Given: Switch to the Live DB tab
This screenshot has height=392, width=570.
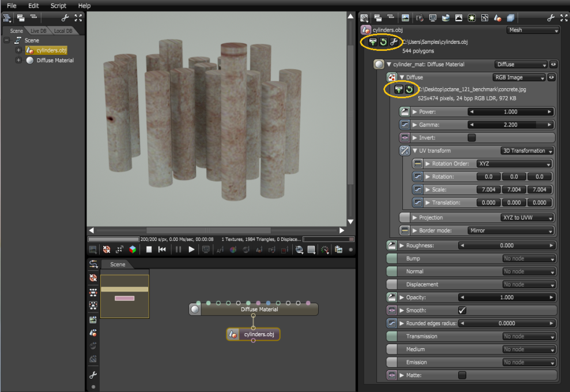Looking at the screenshot, I should 38,31.
